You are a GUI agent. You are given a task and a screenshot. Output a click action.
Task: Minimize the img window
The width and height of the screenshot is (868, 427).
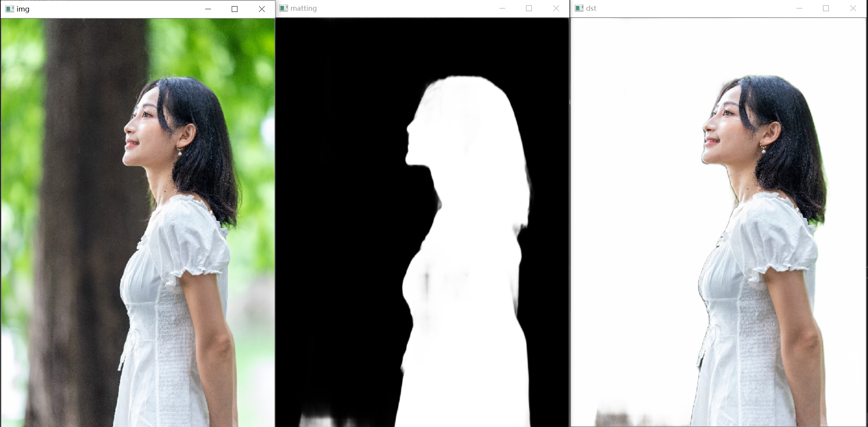click(208, 9)
